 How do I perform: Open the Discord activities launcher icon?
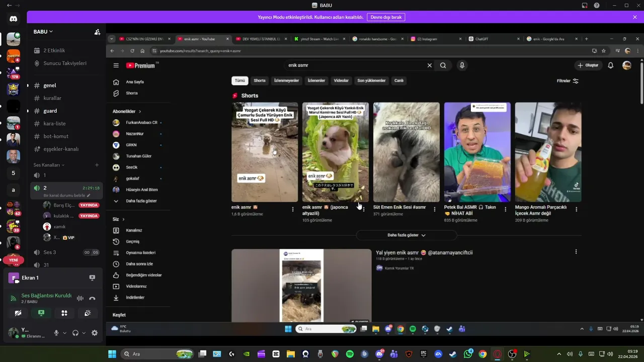[x=64, y=313]
